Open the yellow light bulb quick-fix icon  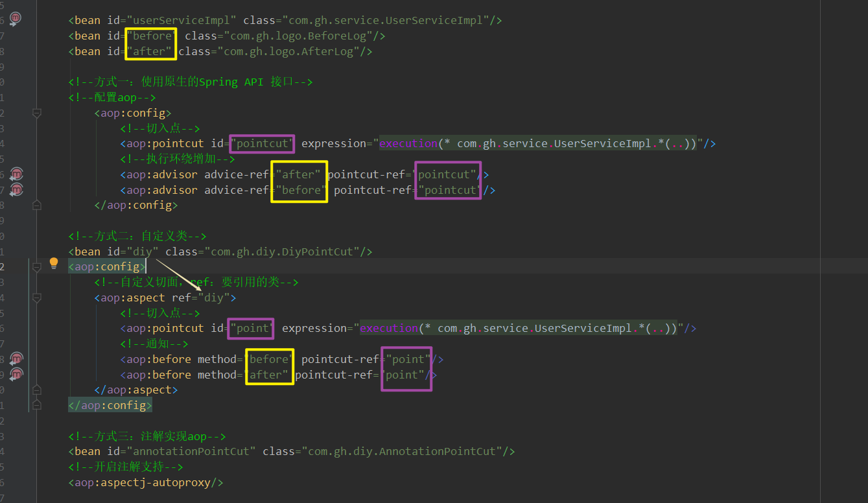tap(54, 264)
